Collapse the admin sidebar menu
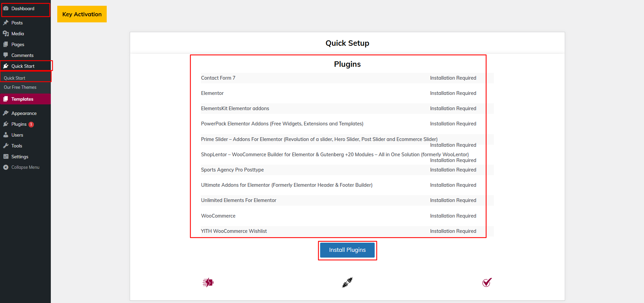This screenshot has width=644, height=303. pyautogui.click(x=25, y=167)
